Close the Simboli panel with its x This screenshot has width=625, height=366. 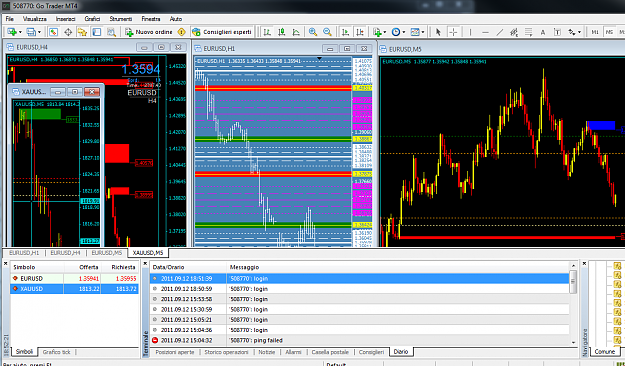[x=6, y=264]
